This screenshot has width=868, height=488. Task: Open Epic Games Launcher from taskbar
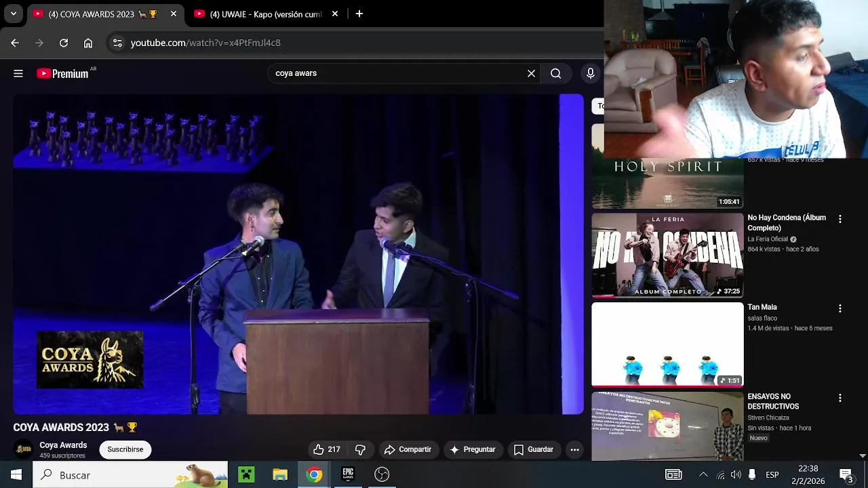point(348,474)
